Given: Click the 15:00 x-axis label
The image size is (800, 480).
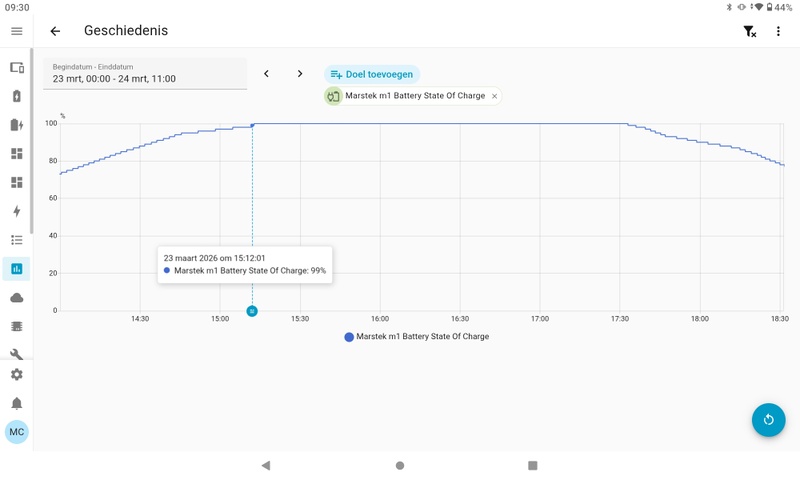Looking at the screenshot, I should pos(220,319).
